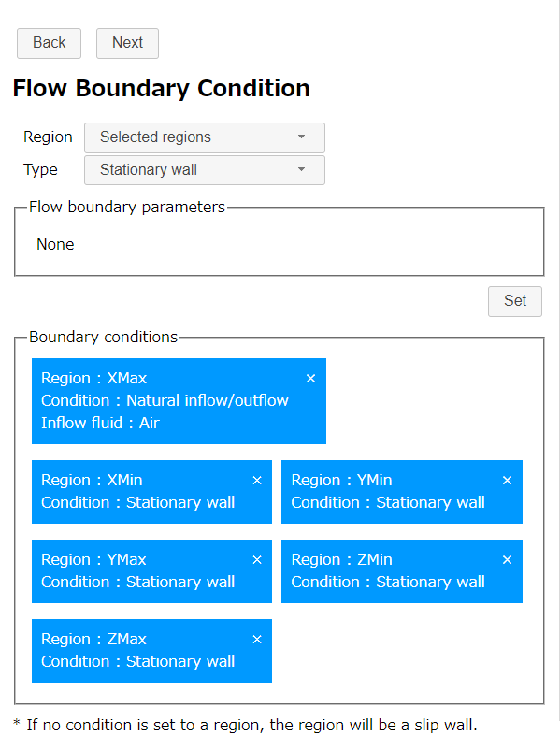Viewport: 560px width, 750px height.
Task: Remove the XMax boundary condition
Action: point(310,379)
